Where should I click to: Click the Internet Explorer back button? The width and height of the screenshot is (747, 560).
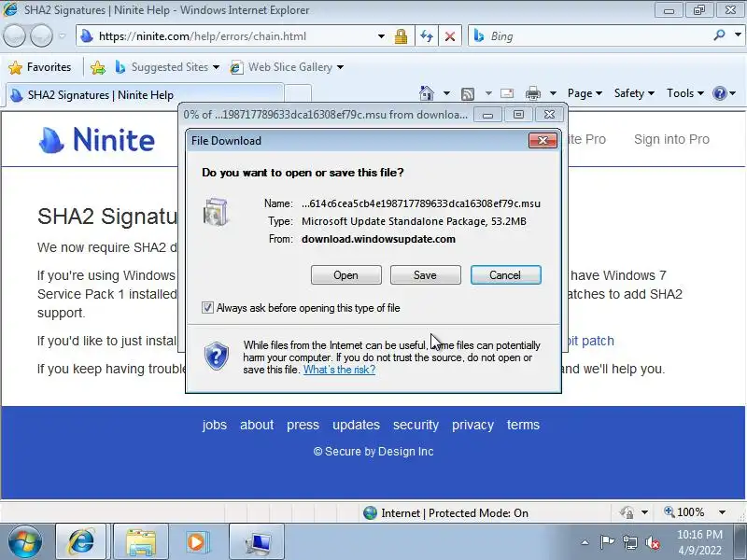(14, 35)
